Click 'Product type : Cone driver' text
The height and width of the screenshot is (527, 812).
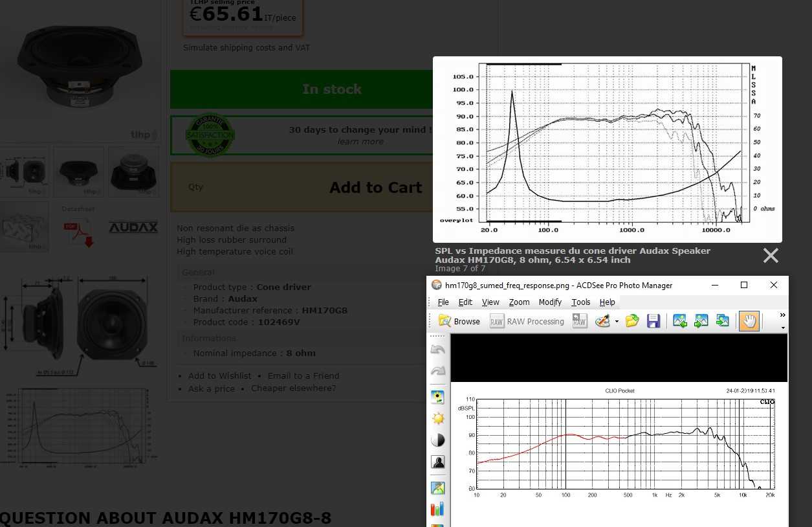pos(252,287)
